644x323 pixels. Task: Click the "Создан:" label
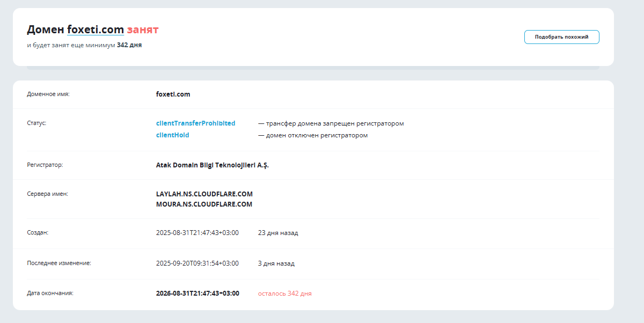tap(38, 233)
